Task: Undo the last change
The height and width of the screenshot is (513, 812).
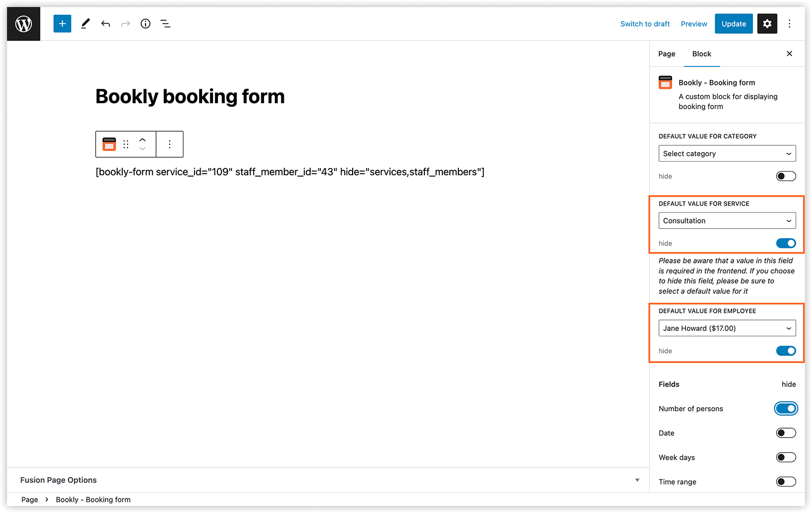Action: tap(106, 23)
